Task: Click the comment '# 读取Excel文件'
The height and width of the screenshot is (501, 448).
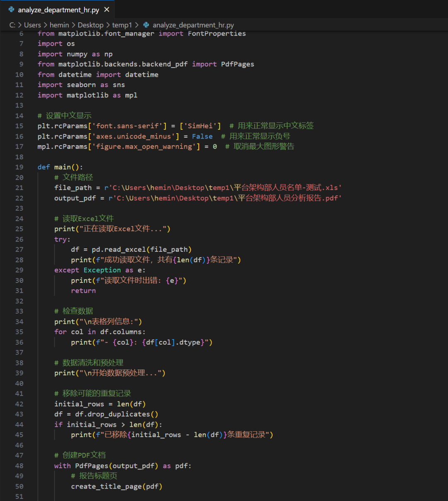Action: point(84,219)
